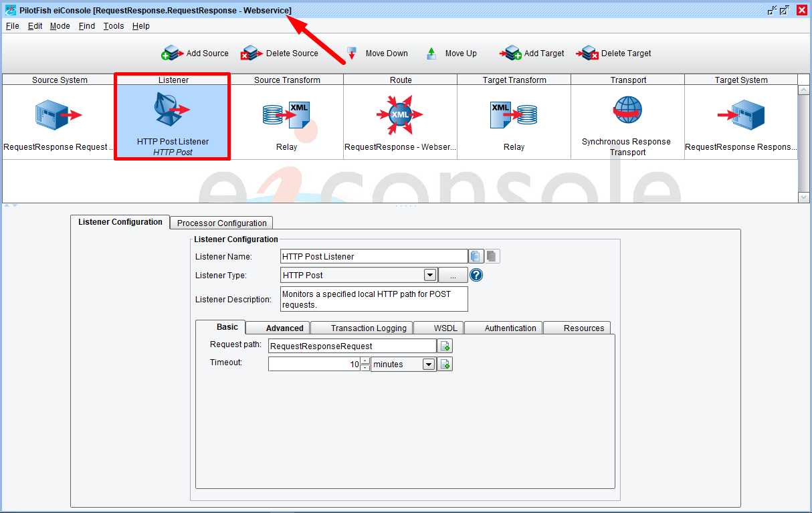Open the Edit menu

coord(35,26)
